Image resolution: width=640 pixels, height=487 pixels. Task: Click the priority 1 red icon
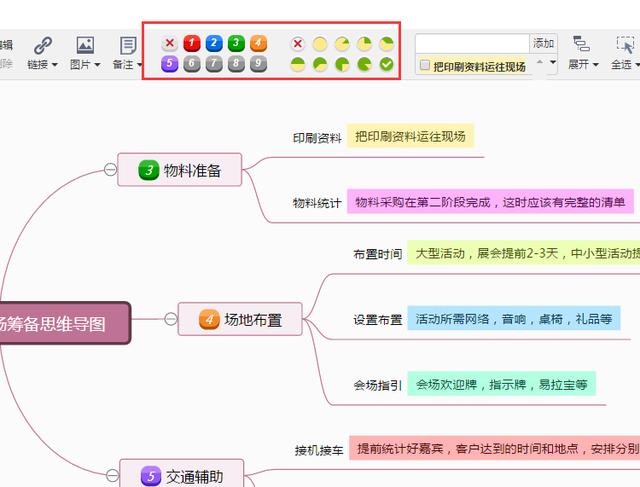pyautogui.click(x=192, y=43)
